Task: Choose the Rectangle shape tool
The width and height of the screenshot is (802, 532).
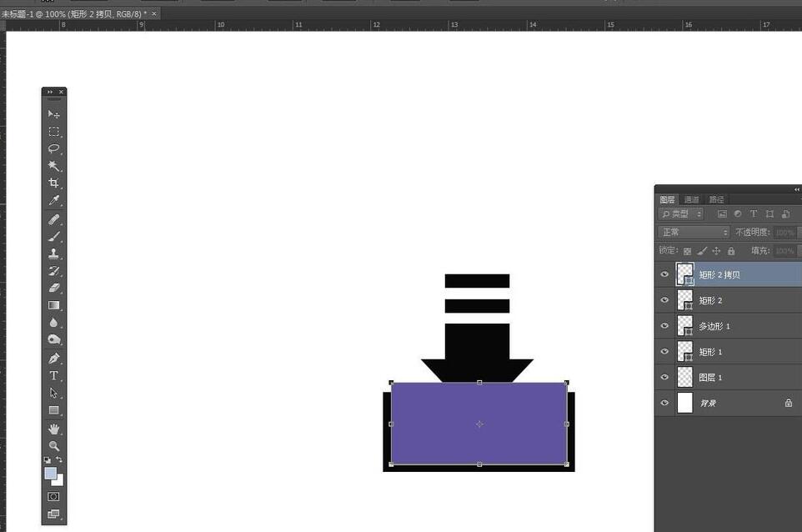Action: (54, 409)
